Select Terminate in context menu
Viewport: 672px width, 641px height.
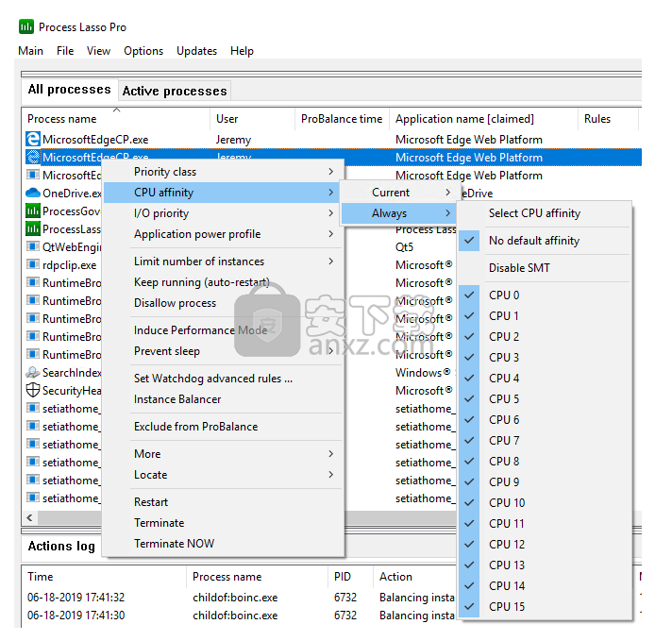point(224,523)
